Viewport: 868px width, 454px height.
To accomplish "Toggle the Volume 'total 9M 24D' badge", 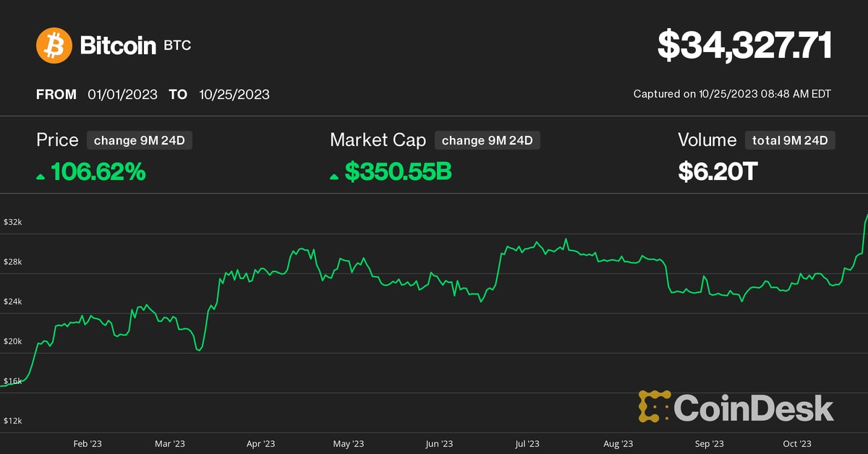I will click(790, 140).
